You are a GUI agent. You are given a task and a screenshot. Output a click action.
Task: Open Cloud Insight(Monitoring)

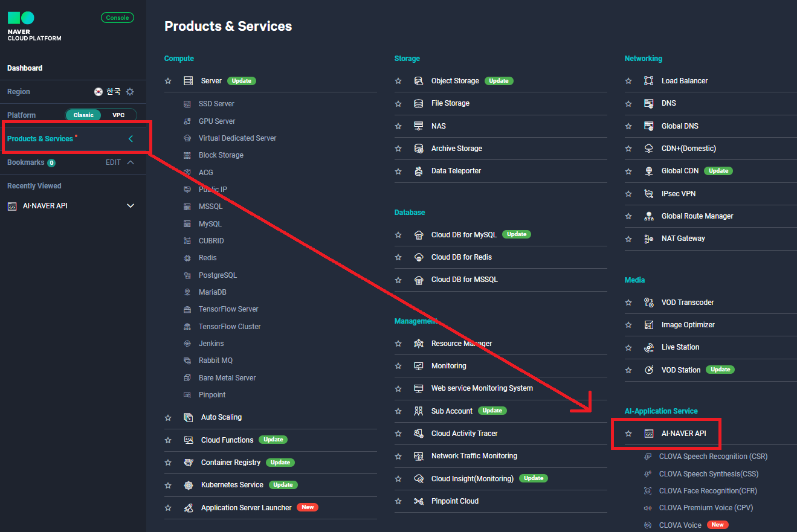pyautogui.click(x=473, y=479)
